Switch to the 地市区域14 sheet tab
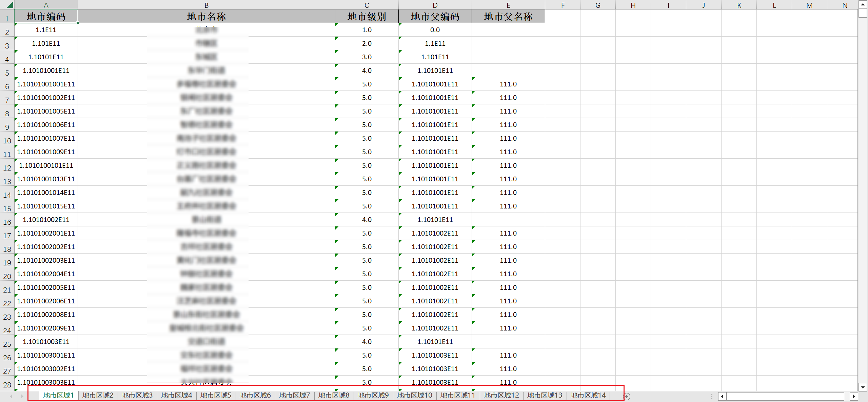 (x=588, y=395)
